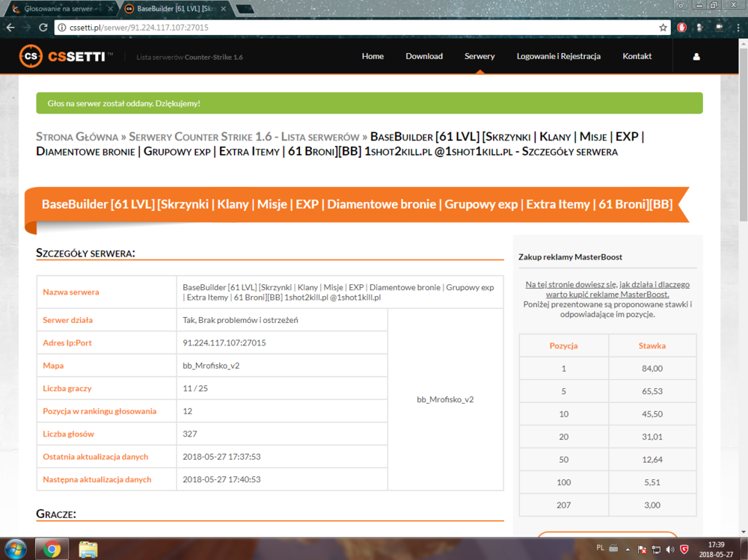Click the Strona Główna breadcrumb link
The height and width of the screenshot is (560, 748).
(77, 137)
